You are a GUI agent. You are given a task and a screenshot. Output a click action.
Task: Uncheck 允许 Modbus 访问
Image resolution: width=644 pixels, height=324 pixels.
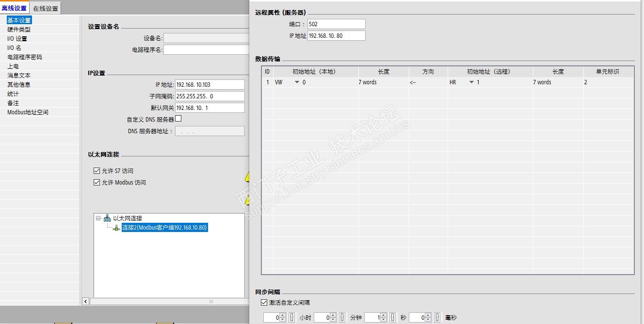pos(96,183)
